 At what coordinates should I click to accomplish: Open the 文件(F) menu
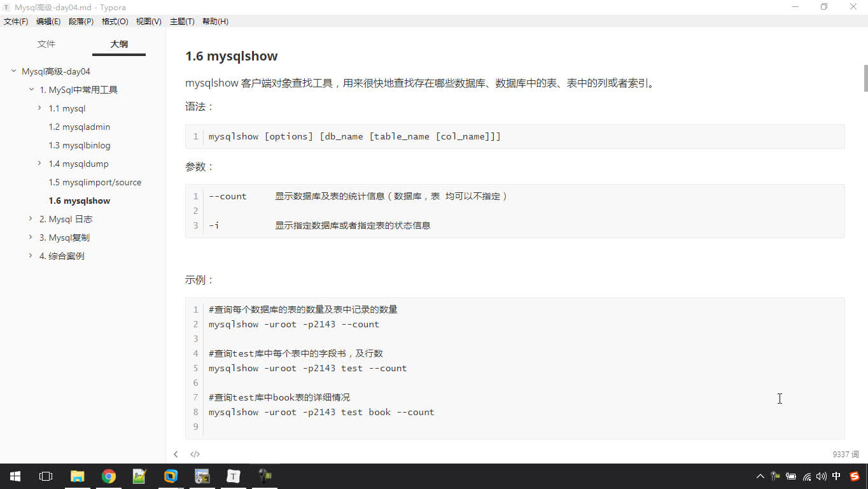point(16,22)
